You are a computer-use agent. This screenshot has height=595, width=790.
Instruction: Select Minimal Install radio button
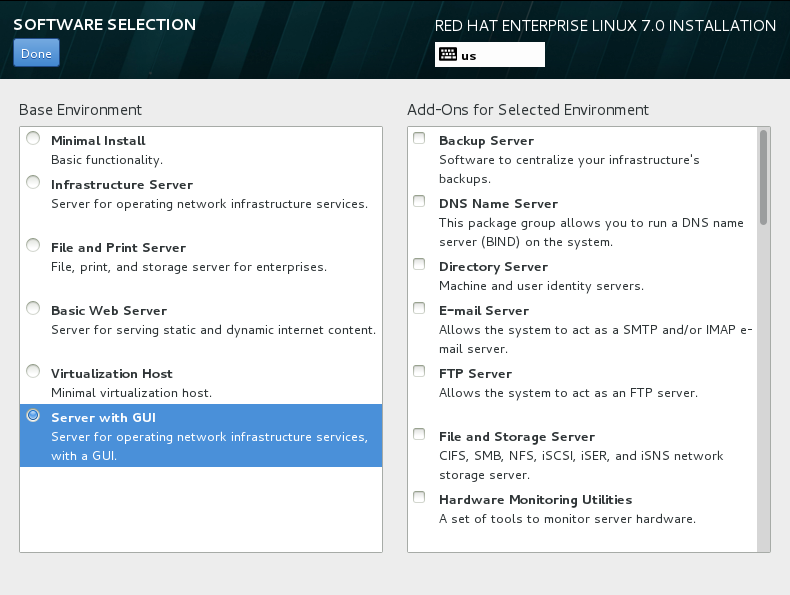coord(34,140)
